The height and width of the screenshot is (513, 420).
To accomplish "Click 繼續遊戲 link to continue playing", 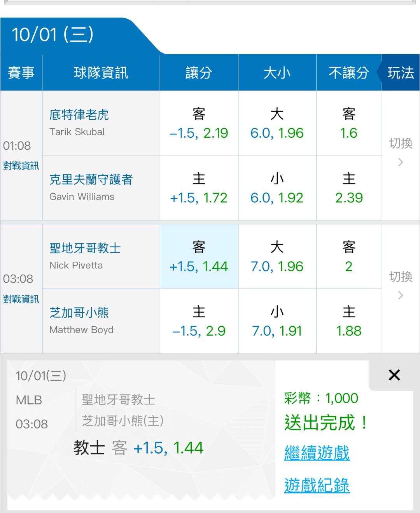I will click(x=317, y=453).
